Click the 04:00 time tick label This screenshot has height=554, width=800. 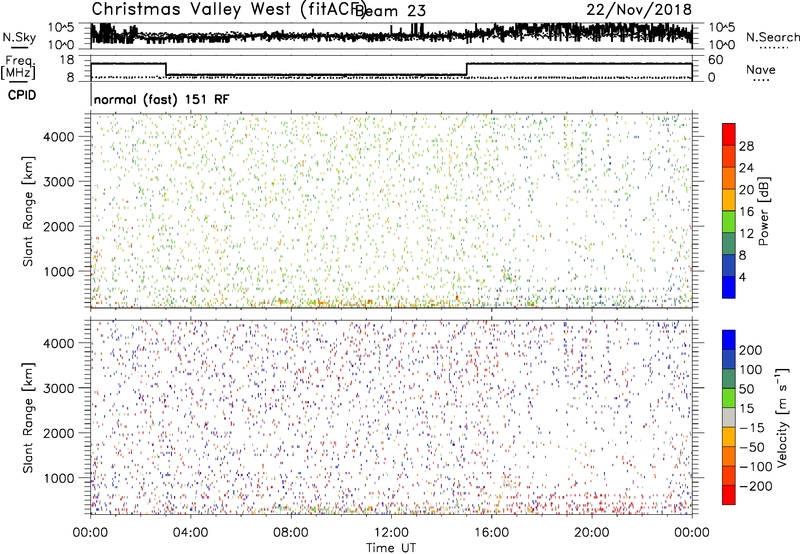point(190,533)
